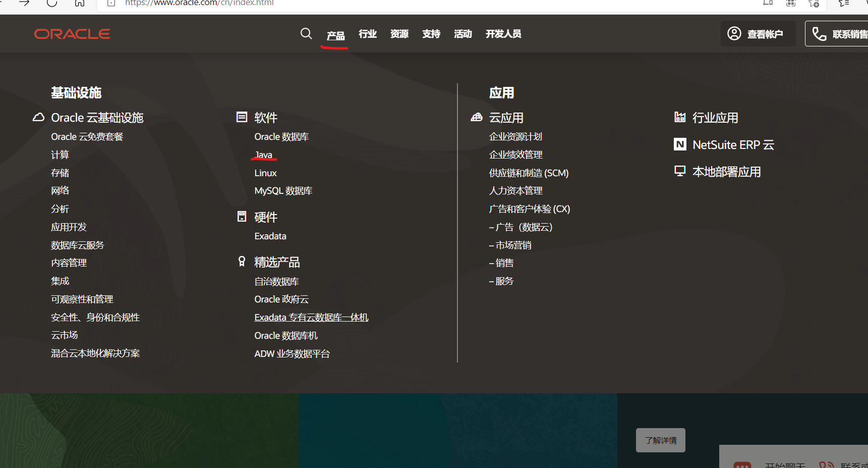Open the 自治数据库 link
The height and width of the screenshot is (468, 868).
click(277, 282)
